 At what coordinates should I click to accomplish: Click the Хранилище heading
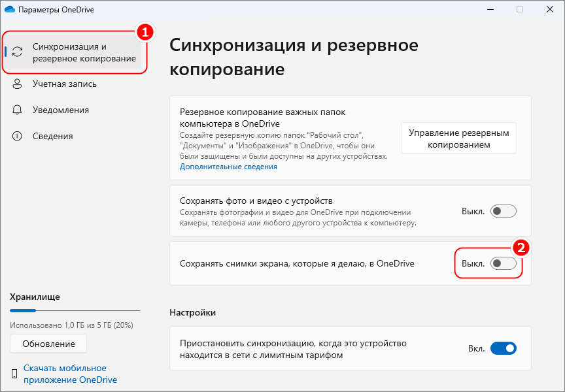point(35,297)
